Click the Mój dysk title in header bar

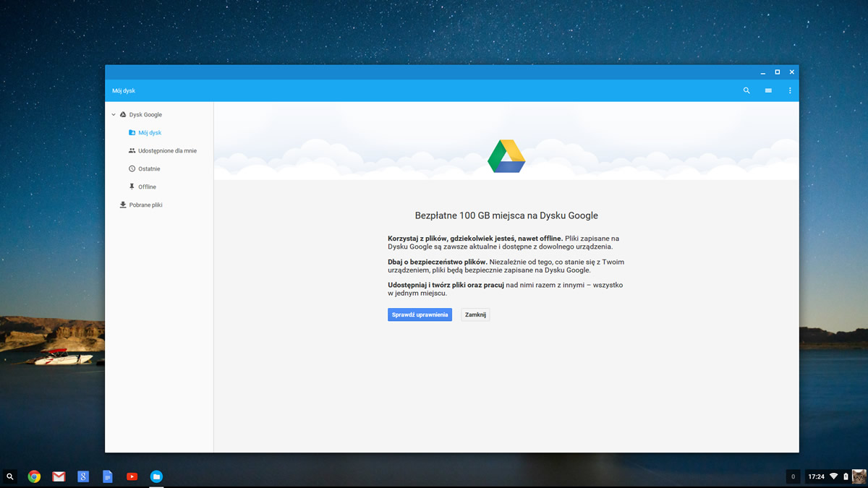coord(124,90)
